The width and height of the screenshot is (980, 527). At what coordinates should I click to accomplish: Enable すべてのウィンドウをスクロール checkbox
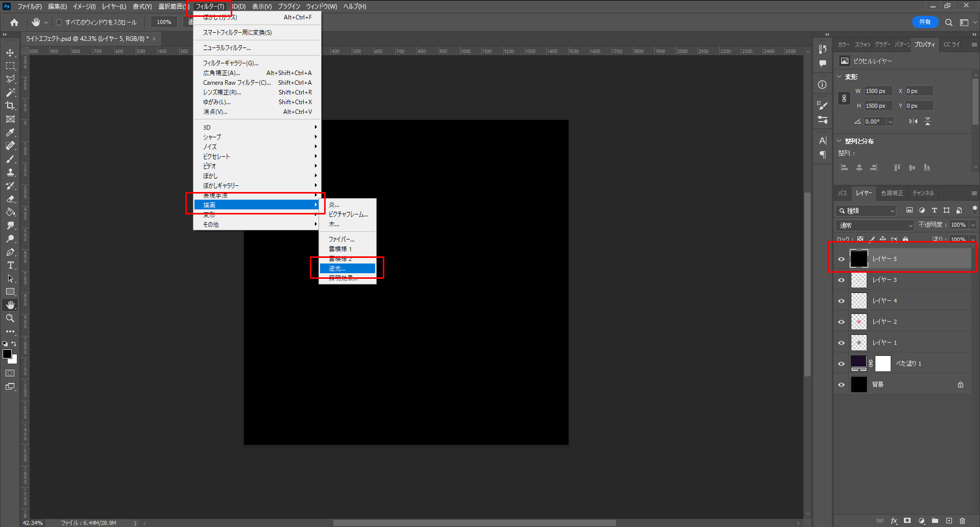pyautogui.click(x=59, y=22)
